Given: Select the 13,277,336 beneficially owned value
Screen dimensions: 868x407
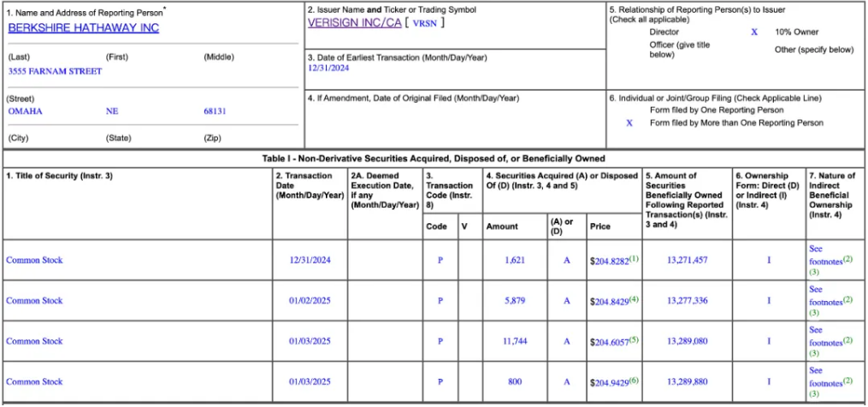Looking at the screenshot, I should tap(687, 301).
